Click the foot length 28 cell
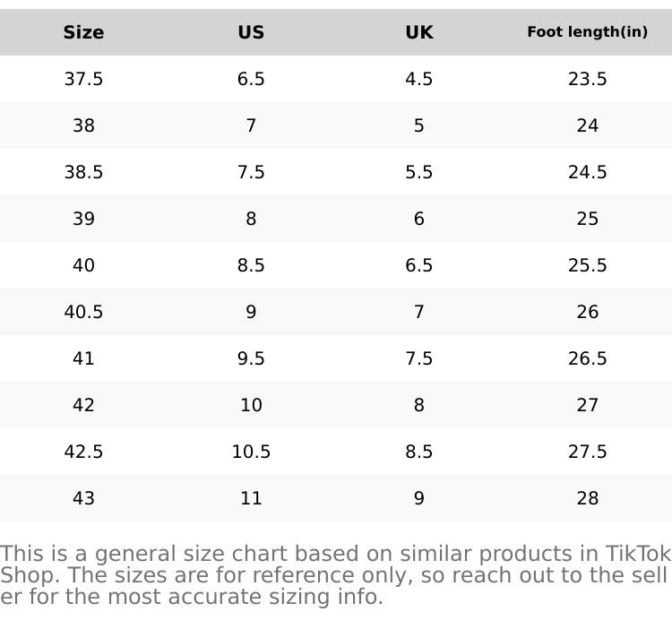The height and width of the screenshot is (629, 672). coord(587,499)
